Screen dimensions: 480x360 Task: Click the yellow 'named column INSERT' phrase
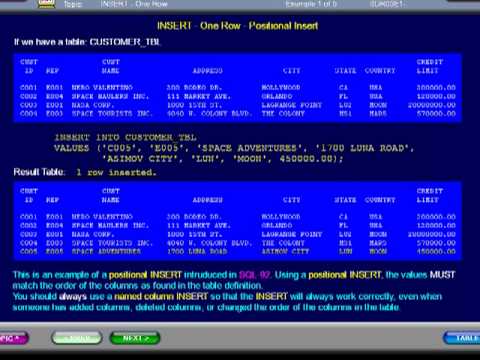[x=161, y=296]
